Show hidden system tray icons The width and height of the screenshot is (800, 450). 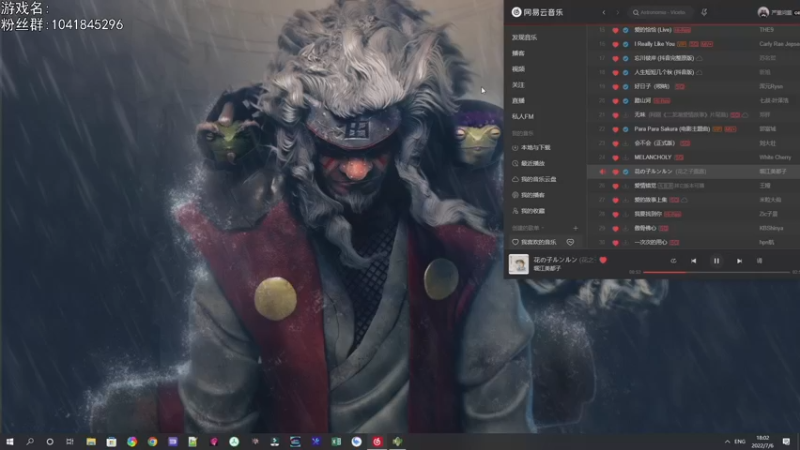[727, 441]
